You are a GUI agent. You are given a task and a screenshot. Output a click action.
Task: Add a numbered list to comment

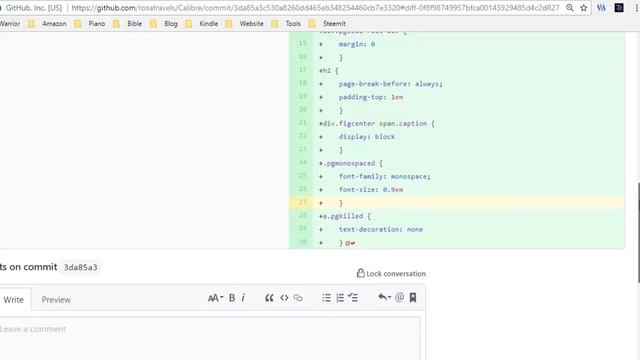click(x=340, y=298)
